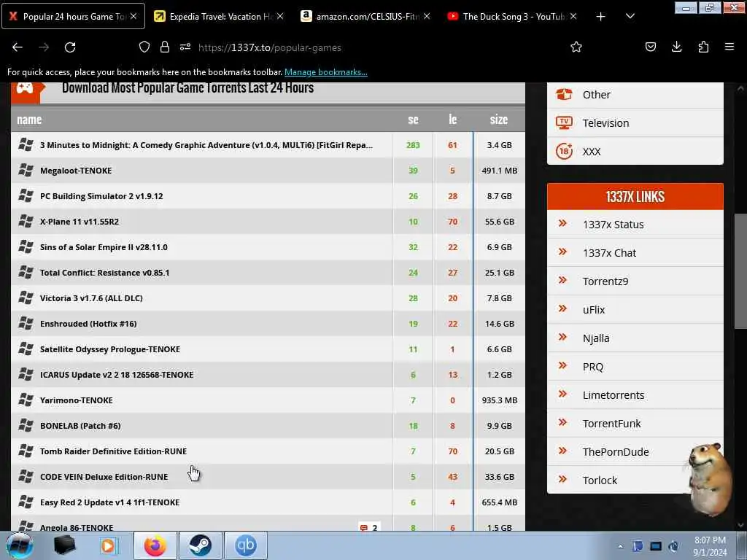Open Yarimono-TENOKE torrent
Viewport: 747px width, 560px height.
click(x=76, y=400)
